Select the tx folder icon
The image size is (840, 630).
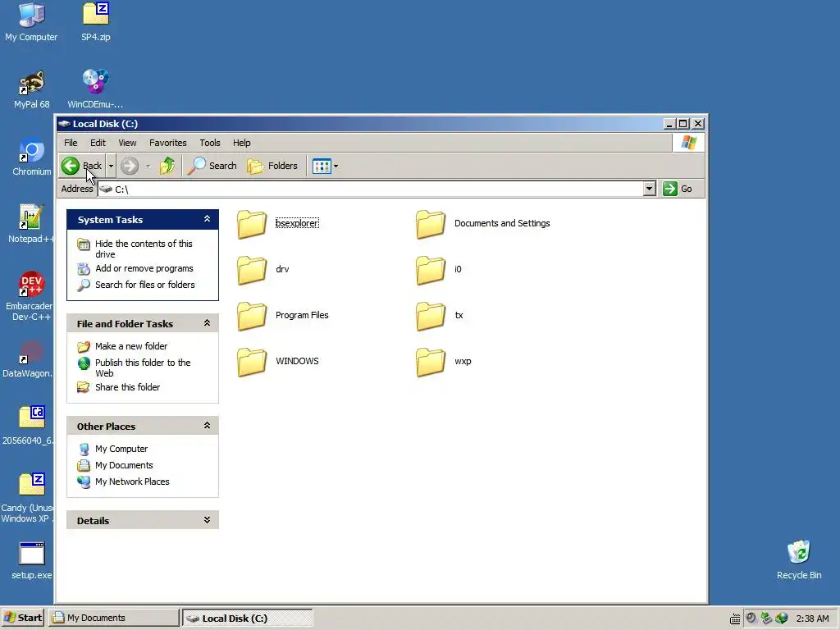[431, 316]
